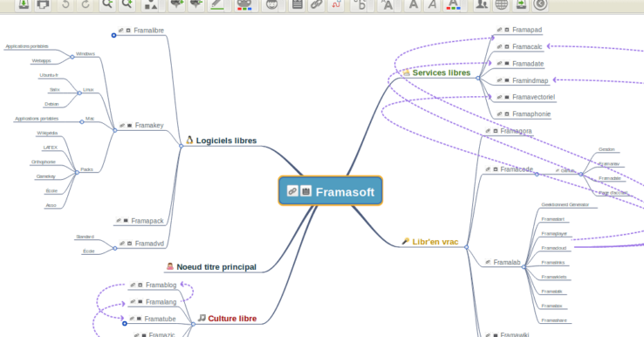The image size is (644, 337).
Task: Select the Libr'en vrac topic
Action: coord(435,242)
